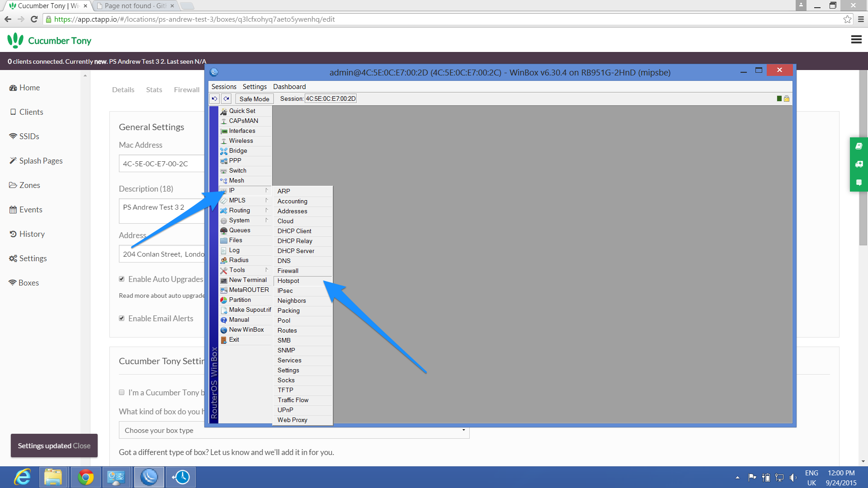The image size is (868, 488).
Task: Go to Clients in left navigation
Action: (26, 112)
